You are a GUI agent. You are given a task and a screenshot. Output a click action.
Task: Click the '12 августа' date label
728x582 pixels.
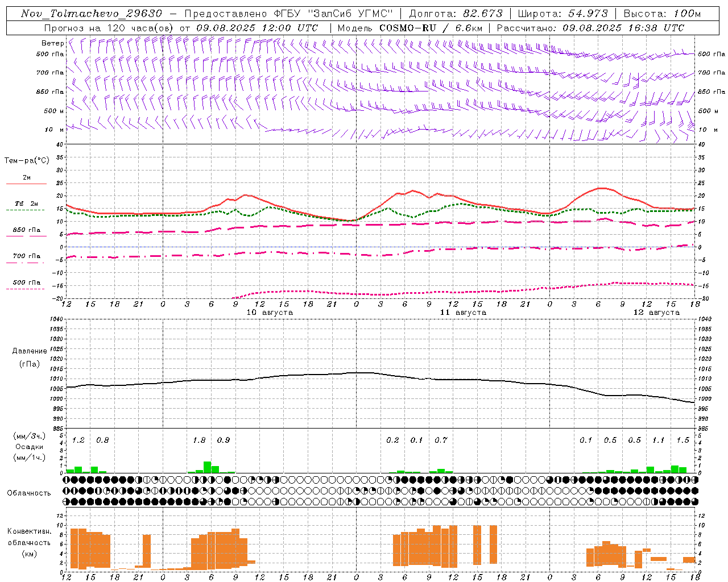tap(656, 313)
